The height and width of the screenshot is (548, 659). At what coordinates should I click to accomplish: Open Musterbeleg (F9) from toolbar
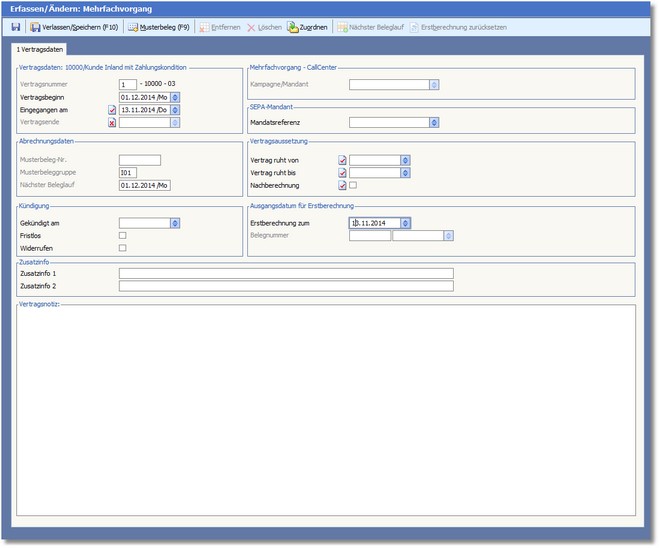(158, 27)
